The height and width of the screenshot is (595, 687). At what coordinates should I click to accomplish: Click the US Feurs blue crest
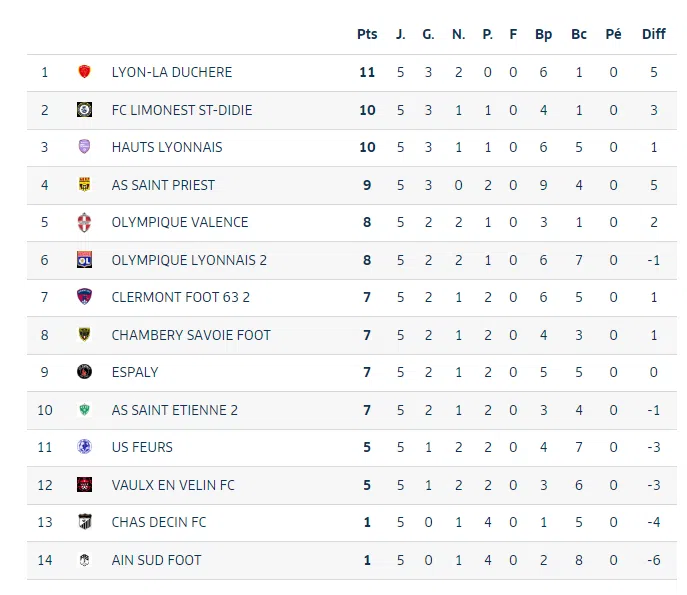[x=85, y=447]
